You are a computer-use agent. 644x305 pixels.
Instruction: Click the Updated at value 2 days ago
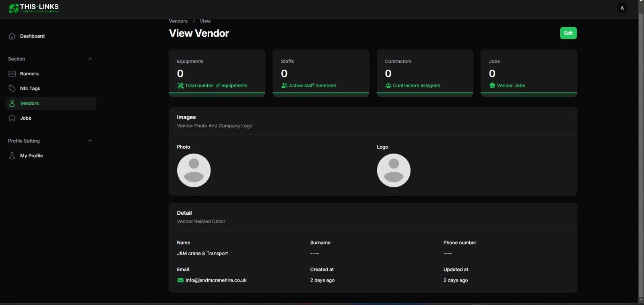point(456,280)
